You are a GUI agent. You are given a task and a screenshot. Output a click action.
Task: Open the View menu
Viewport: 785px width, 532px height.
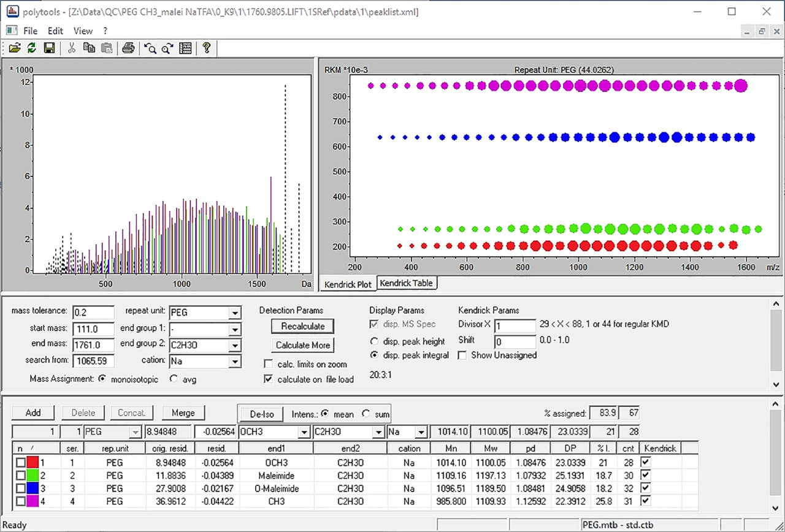pyautogui.click(x=83, y=31)
